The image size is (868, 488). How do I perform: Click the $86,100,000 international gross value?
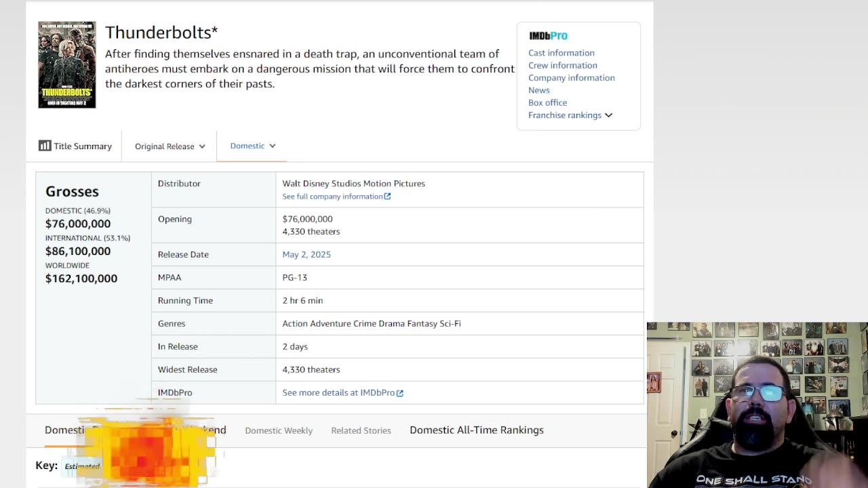click(78, 251)
